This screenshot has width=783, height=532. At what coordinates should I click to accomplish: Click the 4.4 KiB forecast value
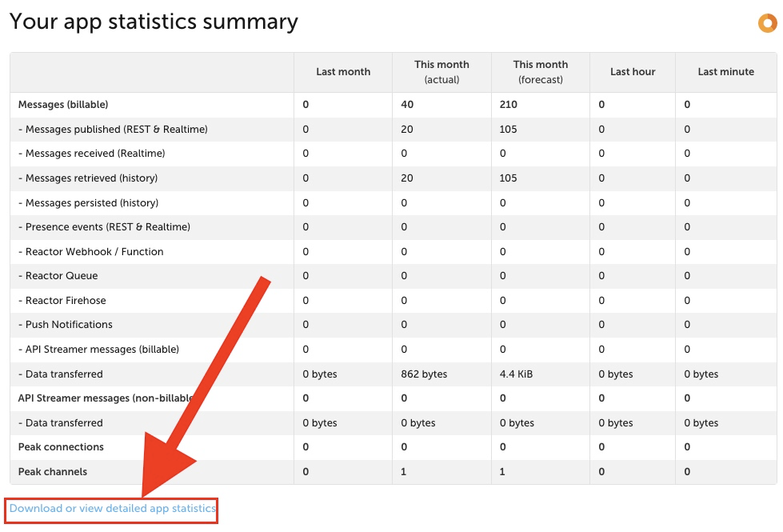pos(517,374)
